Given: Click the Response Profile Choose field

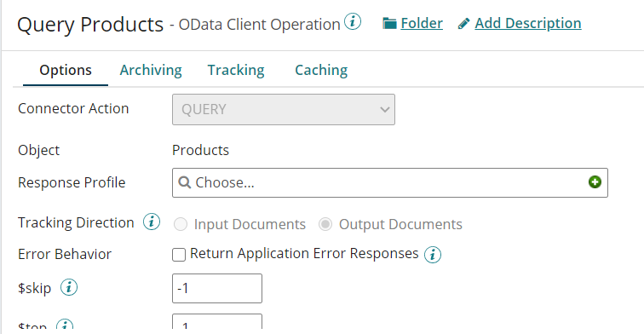Looking at the screenshot, I should click(390, 182).
